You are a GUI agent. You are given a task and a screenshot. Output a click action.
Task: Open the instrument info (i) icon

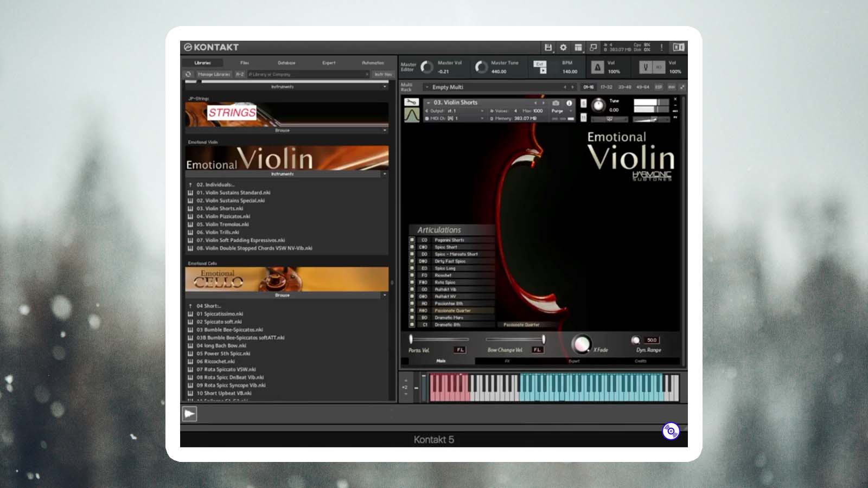(569, 102)
